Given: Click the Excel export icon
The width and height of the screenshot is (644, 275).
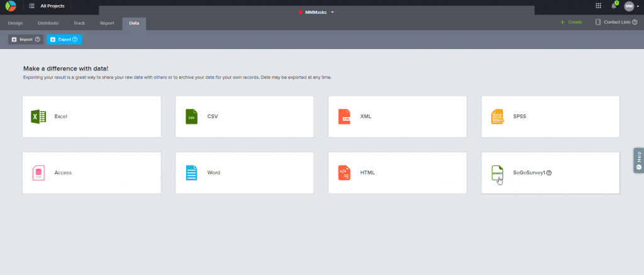Looking at the screenshot, I should 39,116.
